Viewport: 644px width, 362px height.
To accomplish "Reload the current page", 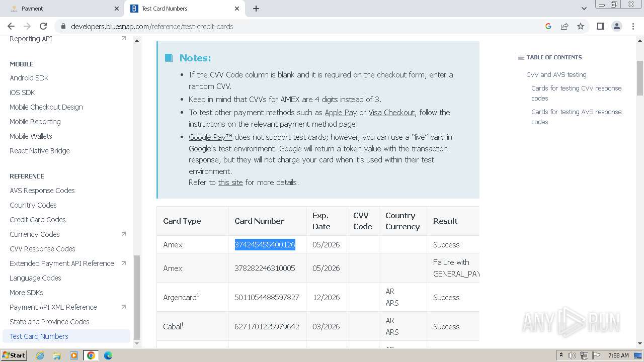I will (43, 26).
